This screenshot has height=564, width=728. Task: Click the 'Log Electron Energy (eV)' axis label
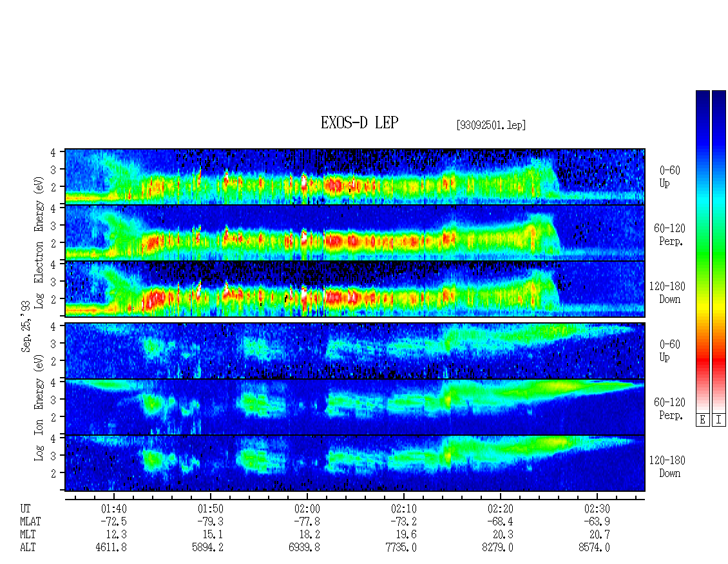pos(39,242)
